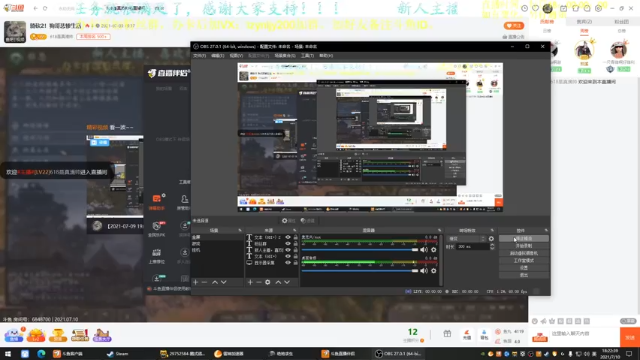Adjust 桌面音频 volume slider
The image size is (640, 360).
tap(360, 270)
